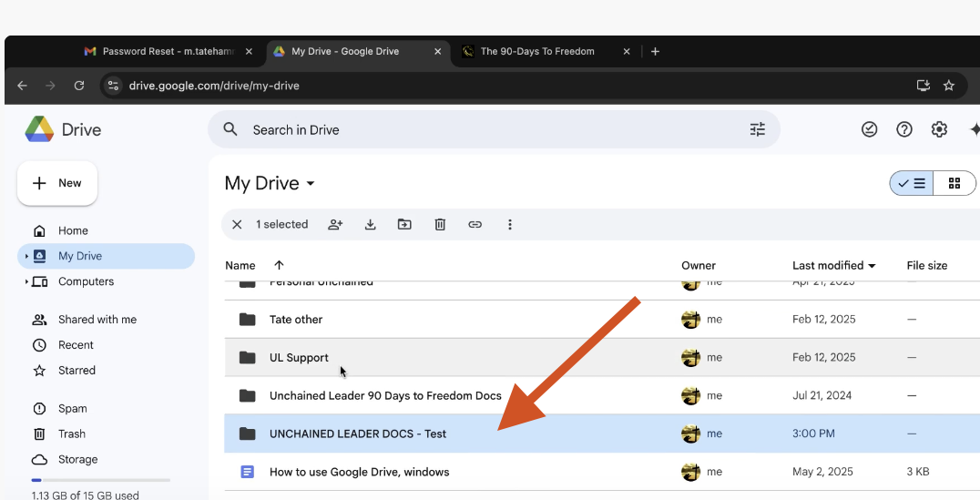Click the address bar URL
The height and width of the screenshot is (500, 980).
click(x=214, y=86)
